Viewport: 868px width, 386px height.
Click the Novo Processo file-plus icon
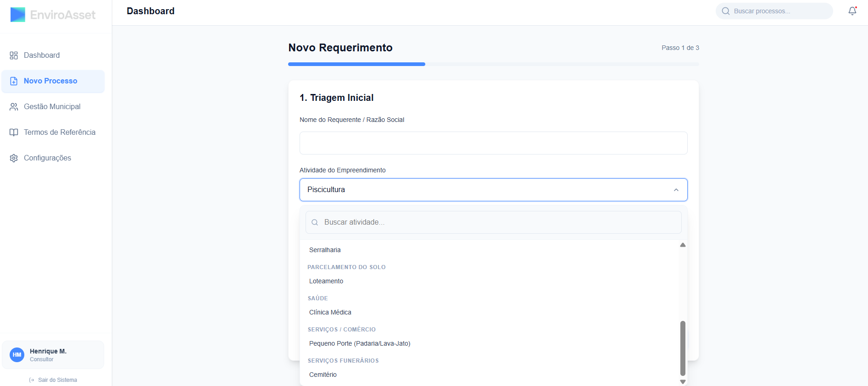14,81
